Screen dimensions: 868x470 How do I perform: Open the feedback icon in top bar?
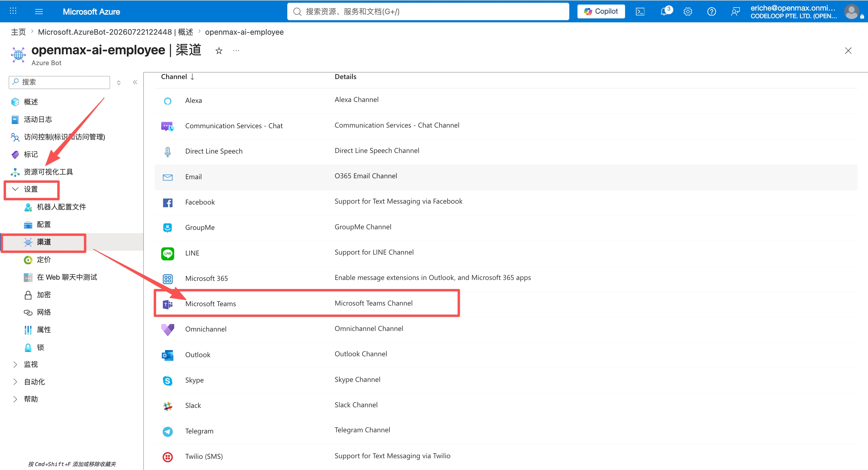tap(735, 11)
